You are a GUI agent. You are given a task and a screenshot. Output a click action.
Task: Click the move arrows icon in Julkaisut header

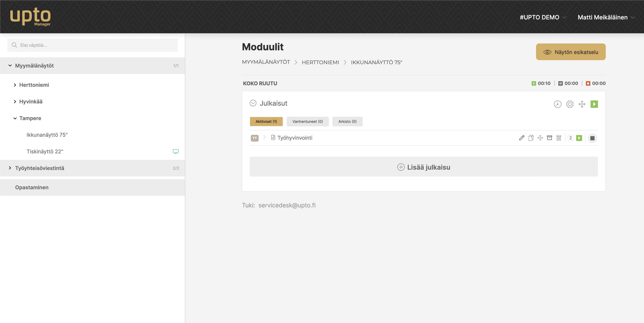pyautogui.click(x=582, y=104)
